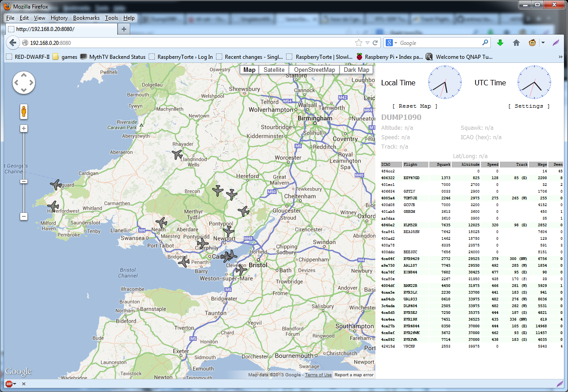
Task: Expand bookmarks toolbar overflow chevron
Action: click(560, 57)
